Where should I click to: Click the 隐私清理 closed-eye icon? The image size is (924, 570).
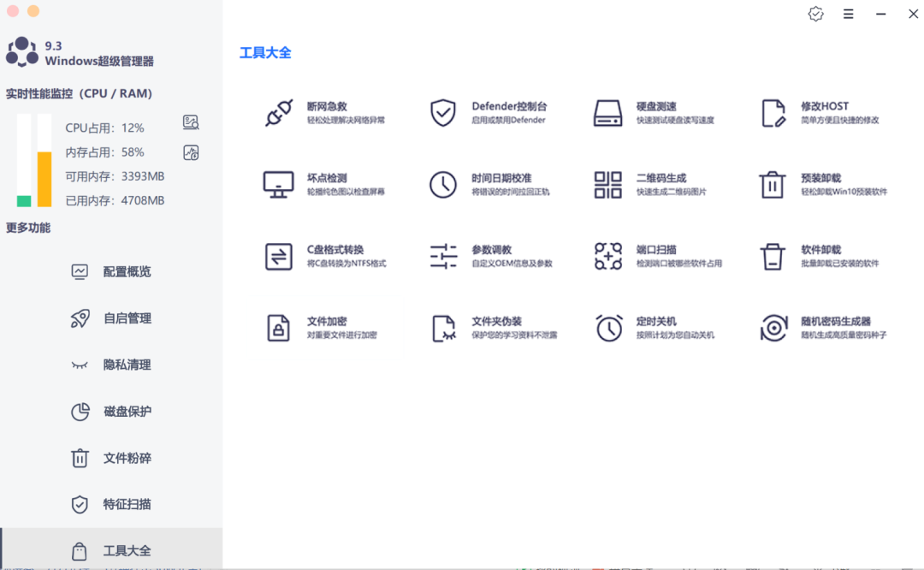coord(80,365)
